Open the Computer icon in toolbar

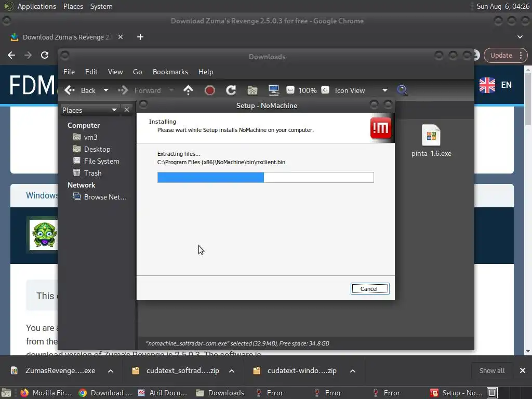pyautogui.click(x=273, y=90)
